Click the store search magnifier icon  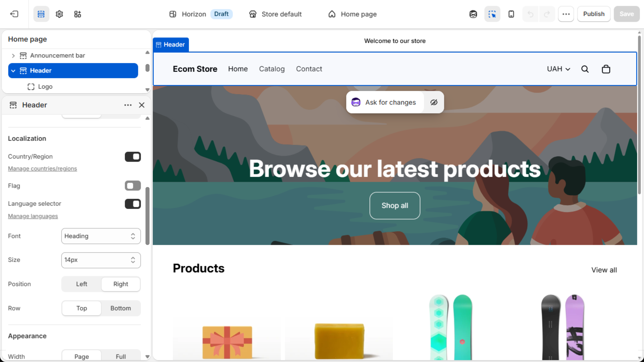click(x=585, y=69)
